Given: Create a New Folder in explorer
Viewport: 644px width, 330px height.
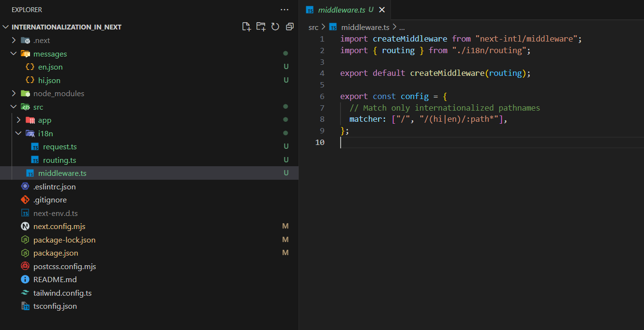Looking at the screenshot, I should pyautogui.click(x=261, y=27).
